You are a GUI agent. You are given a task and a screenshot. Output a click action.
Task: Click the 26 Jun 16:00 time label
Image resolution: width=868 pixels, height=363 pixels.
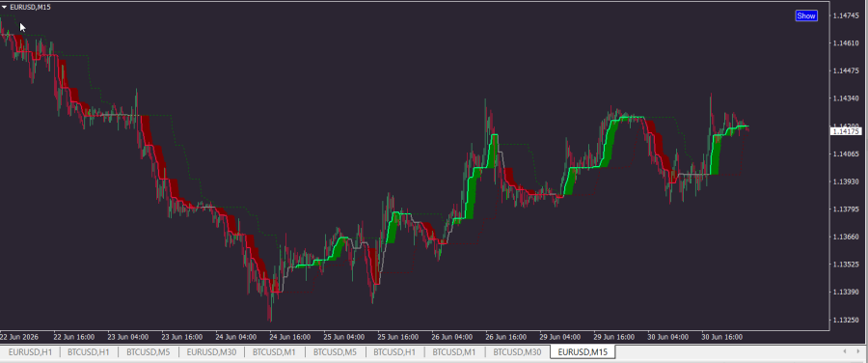pos(505,337)
